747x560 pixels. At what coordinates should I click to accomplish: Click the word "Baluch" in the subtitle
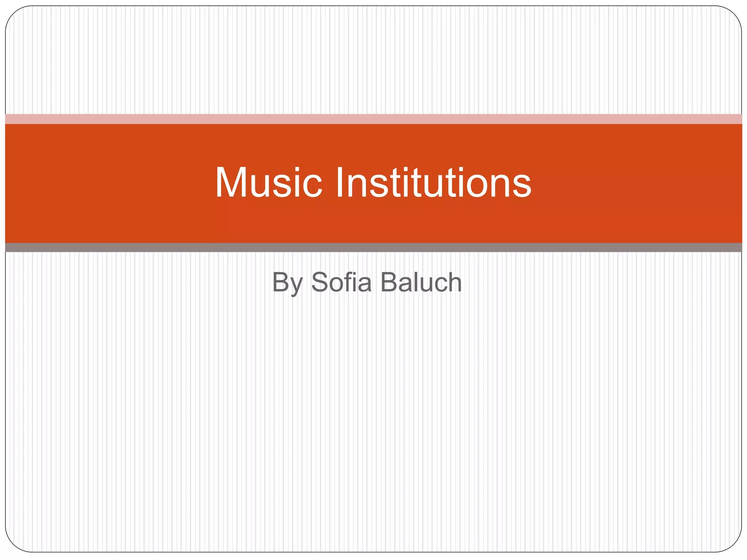pyautogui.click(x=421, y=282)
